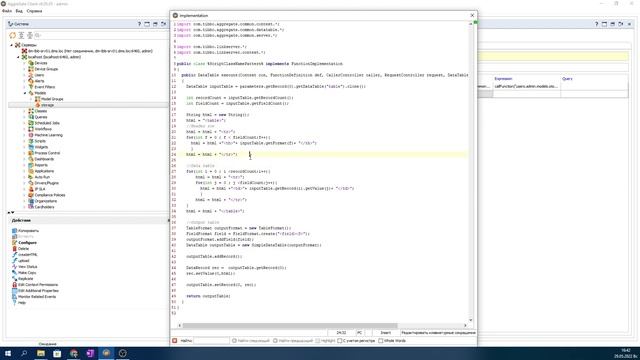
Task: Select Найти следующий radio option
Action: coord(234,341)
